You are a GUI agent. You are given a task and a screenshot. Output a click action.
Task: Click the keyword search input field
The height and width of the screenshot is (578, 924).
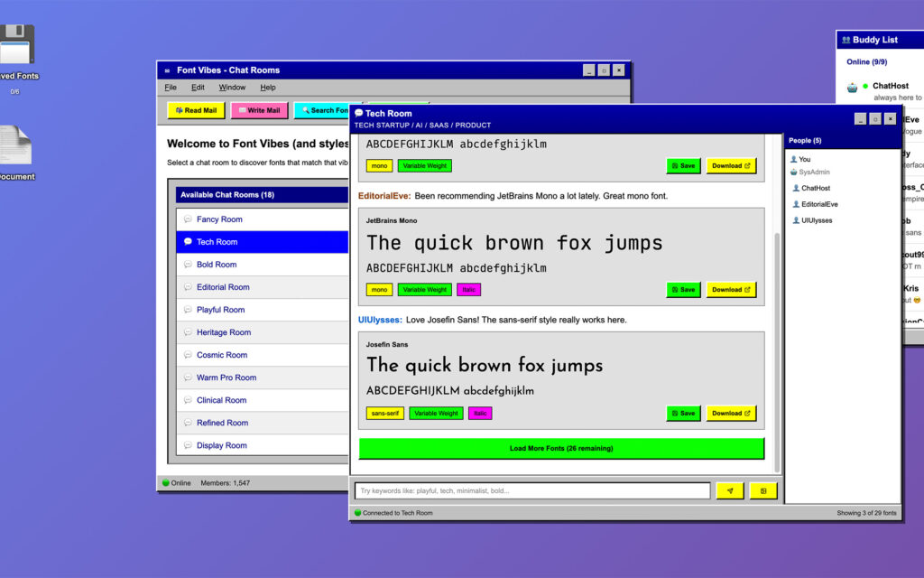532,491
